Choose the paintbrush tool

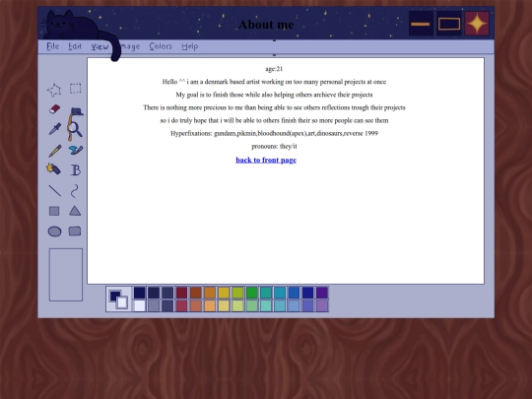tap(76, 150)
